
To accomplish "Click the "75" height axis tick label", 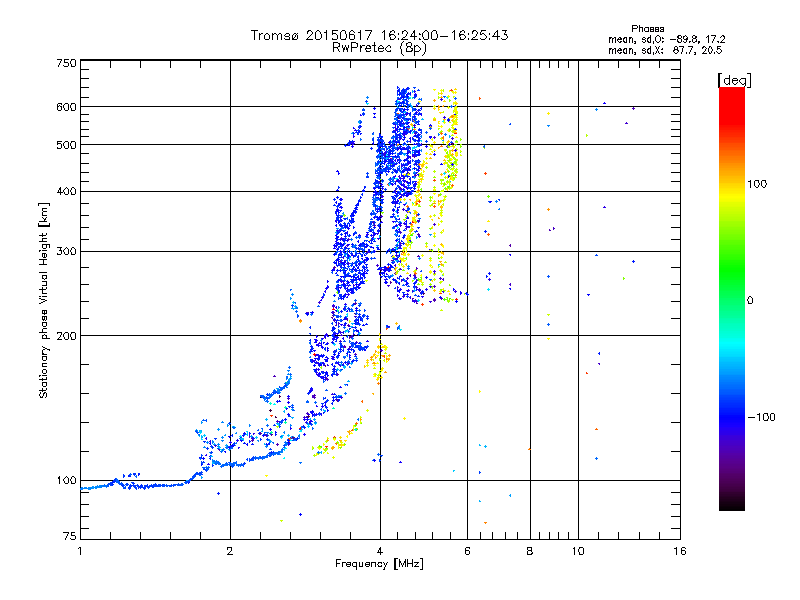I will click(x=70, y=536).
